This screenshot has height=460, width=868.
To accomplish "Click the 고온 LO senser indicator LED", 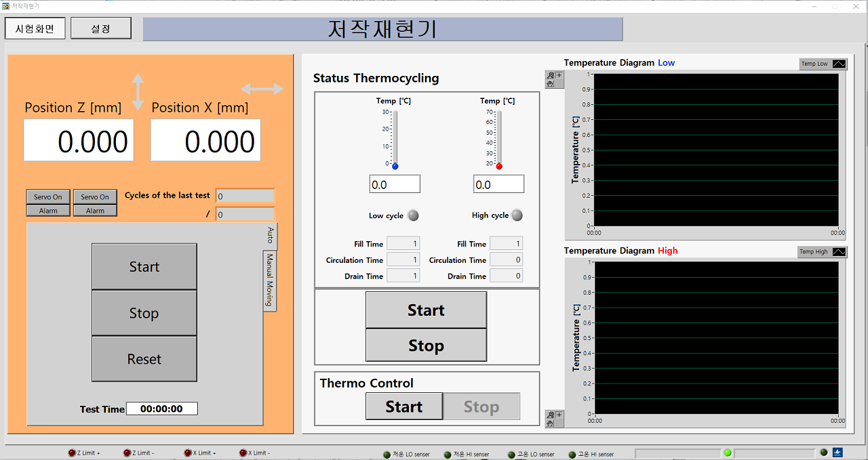I will pos(511,455).
